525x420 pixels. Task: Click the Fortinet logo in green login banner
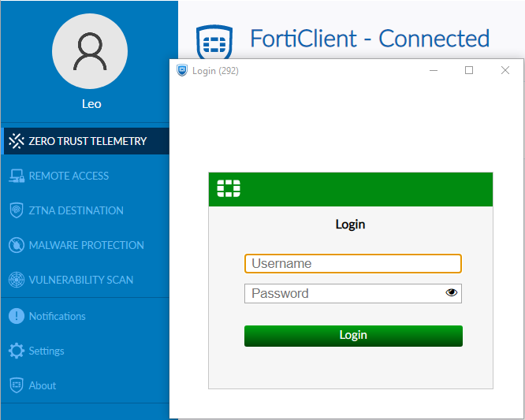(x=229, y=188)
